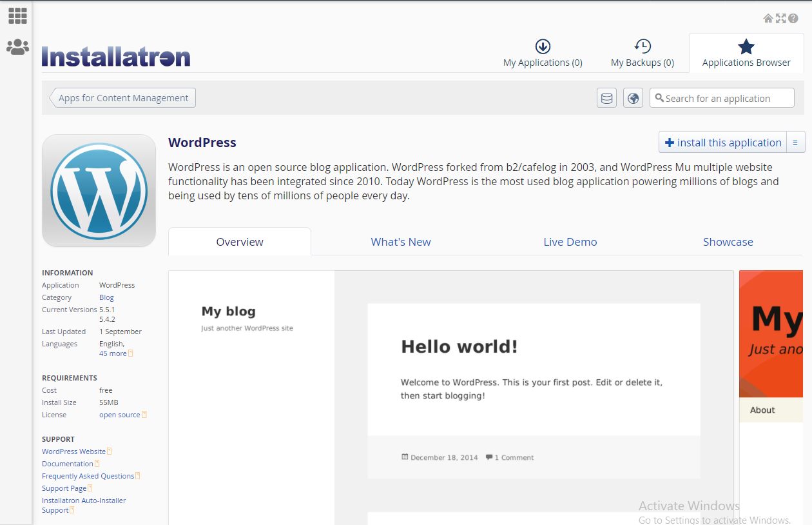
Task: Switch to the What's New tab
Action: tap(400, 242)
